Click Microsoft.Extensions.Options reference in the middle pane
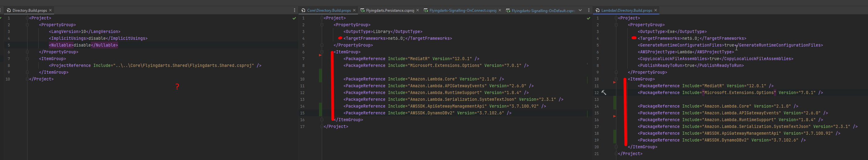868x160 pixels. click(436, 66)
